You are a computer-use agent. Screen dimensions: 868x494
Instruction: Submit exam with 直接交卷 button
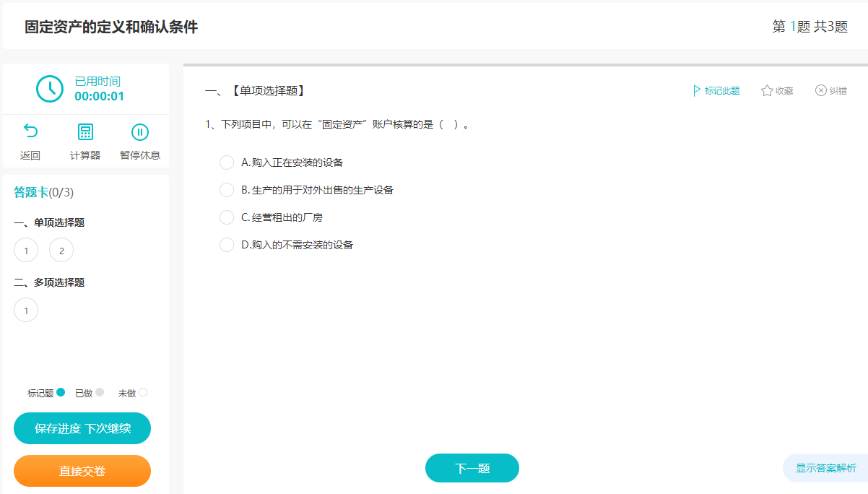pos(82,471)
